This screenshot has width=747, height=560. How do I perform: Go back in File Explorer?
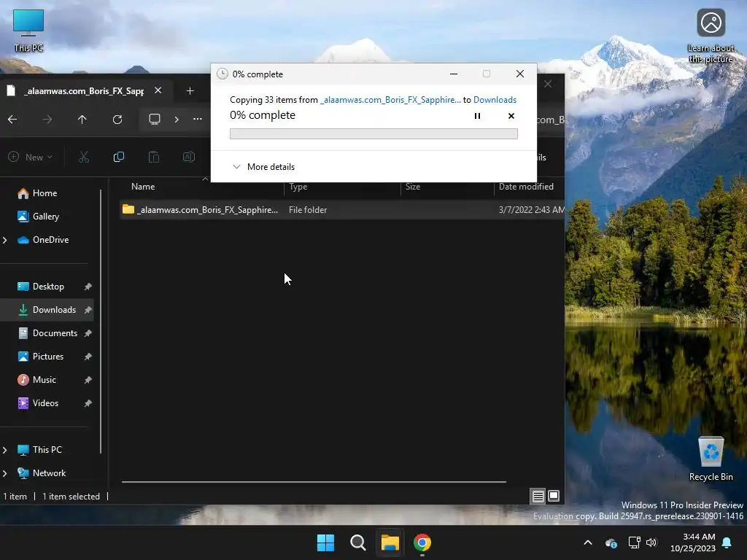(12, 119)
